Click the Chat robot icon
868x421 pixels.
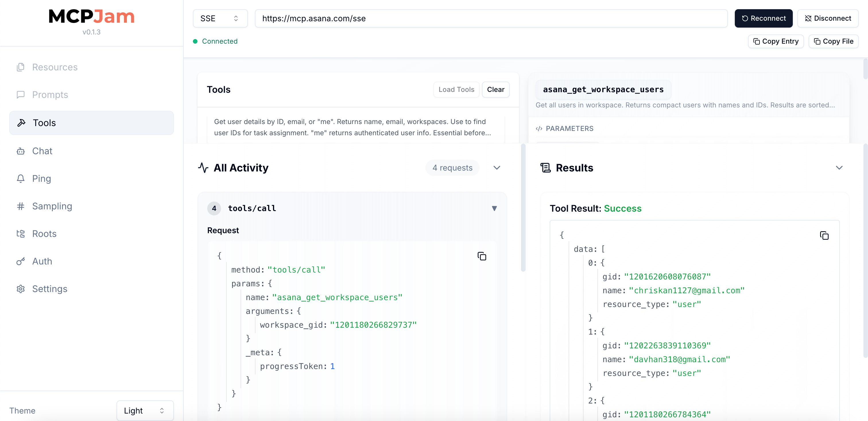(x=21, y=151)
